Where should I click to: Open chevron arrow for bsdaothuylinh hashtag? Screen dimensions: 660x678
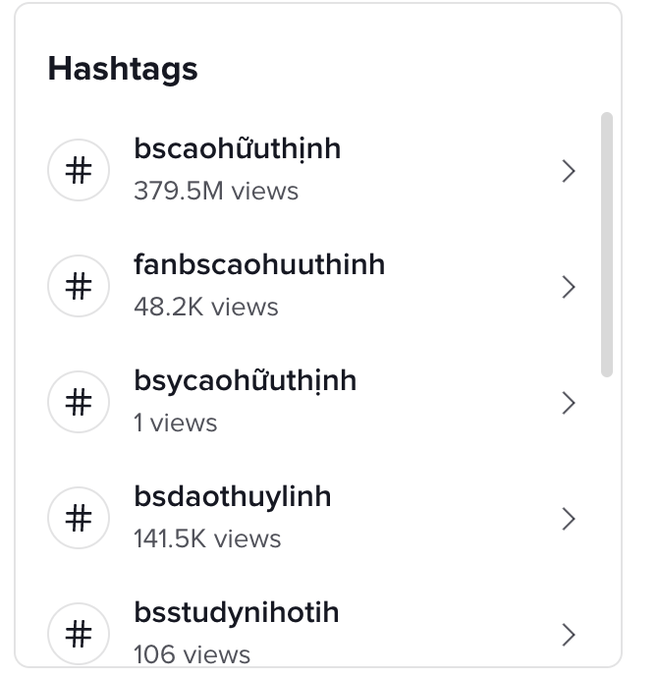568,519
